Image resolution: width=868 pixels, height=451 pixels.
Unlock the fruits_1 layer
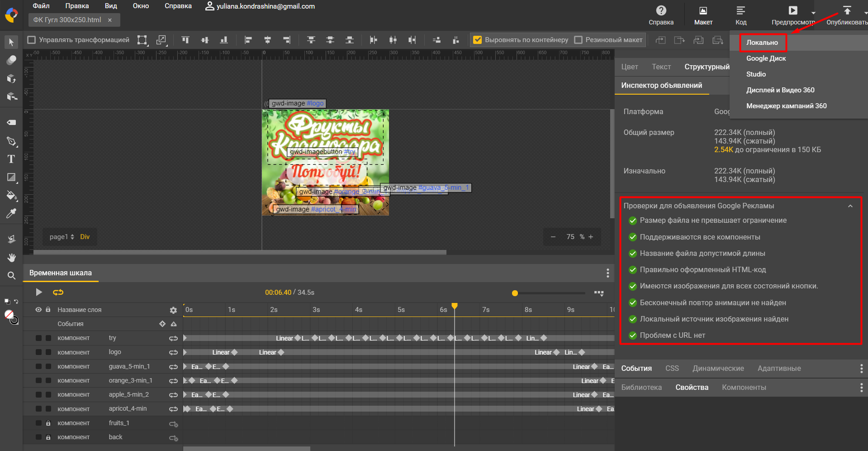pos(48,423)
